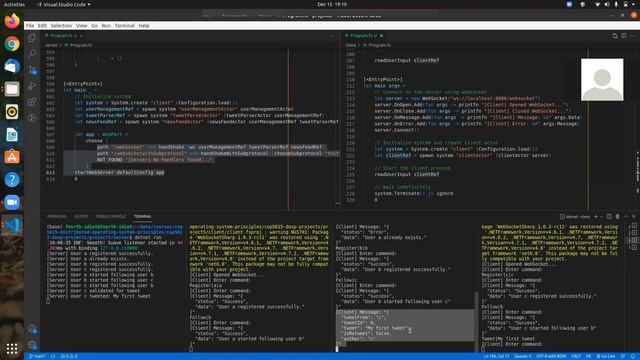Open the Search view in activity bar
This screenshot has width=640, height=360.
pyautogui.click(x=32, y=53)
